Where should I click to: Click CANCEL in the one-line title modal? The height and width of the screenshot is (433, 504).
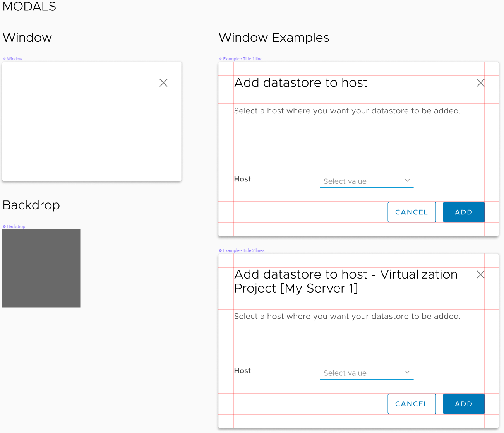point(412,212)
